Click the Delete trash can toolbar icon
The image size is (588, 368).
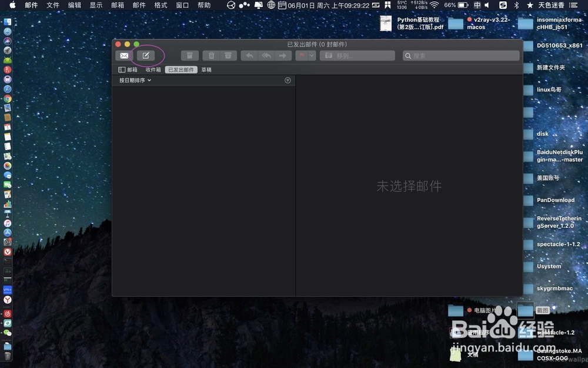211,55
